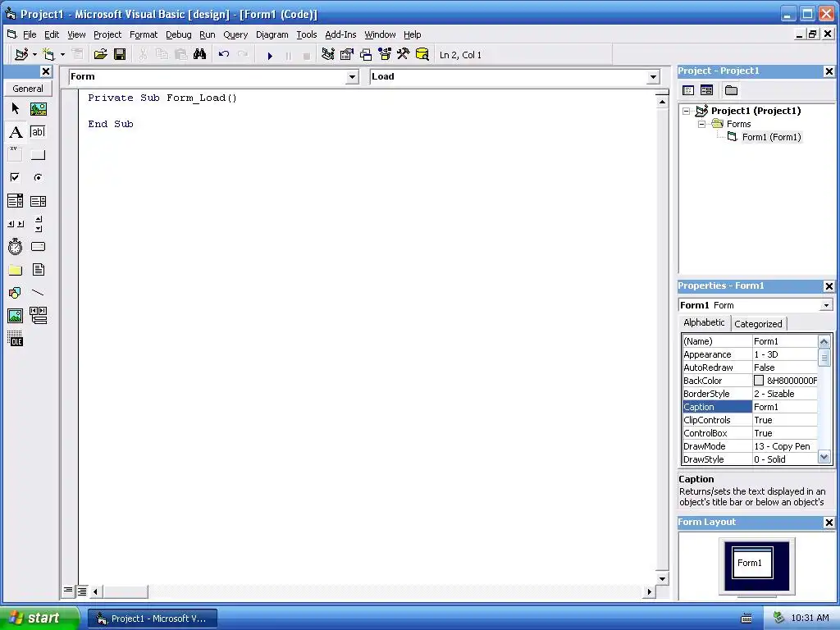This screenshot has height=630, width=840.
Task: Click properties list scroll down arrow
Action: click(x=824, y=458)
